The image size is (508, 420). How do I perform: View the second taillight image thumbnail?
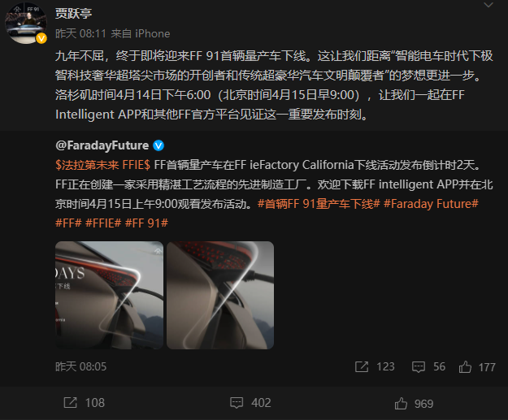(x=220, y=295)
